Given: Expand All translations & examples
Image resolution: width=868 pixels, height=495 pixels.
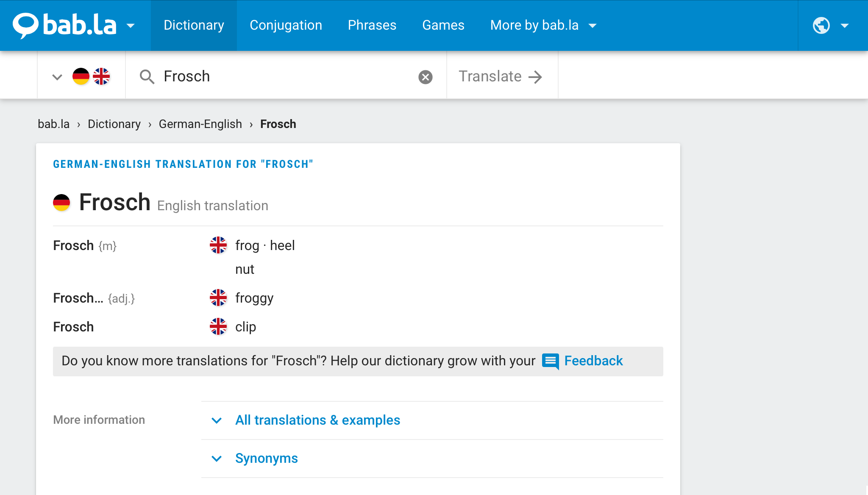Looking at the screenshot, I should pyautogui.click(x=317, y=420).
